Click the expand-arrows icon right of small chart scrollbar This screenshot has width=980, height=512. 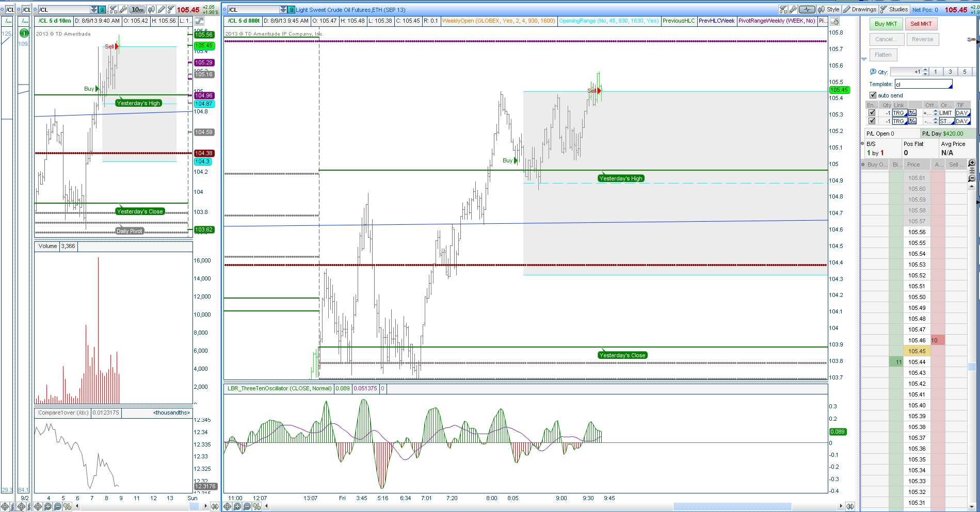tap(215, 507)
